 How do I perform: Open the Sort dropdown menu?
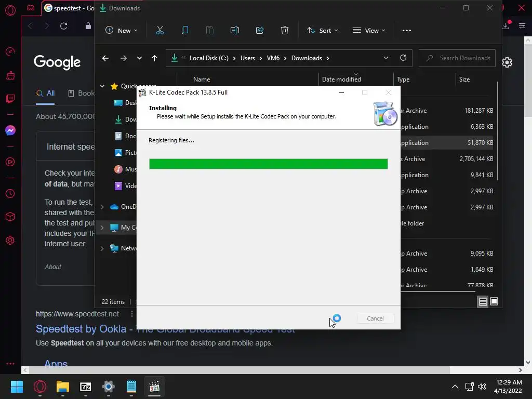coord(322,31)
